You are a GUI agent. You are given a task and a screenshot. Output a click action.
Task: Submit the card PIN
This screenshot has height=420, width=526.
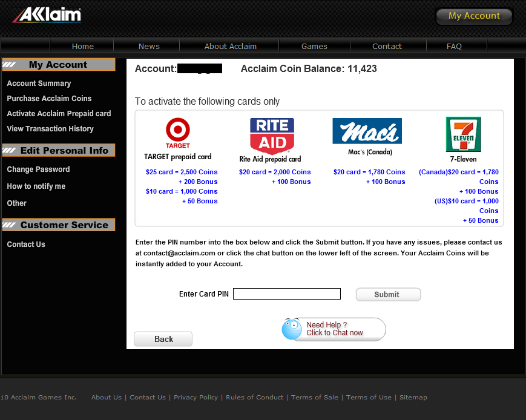[388, 294]
